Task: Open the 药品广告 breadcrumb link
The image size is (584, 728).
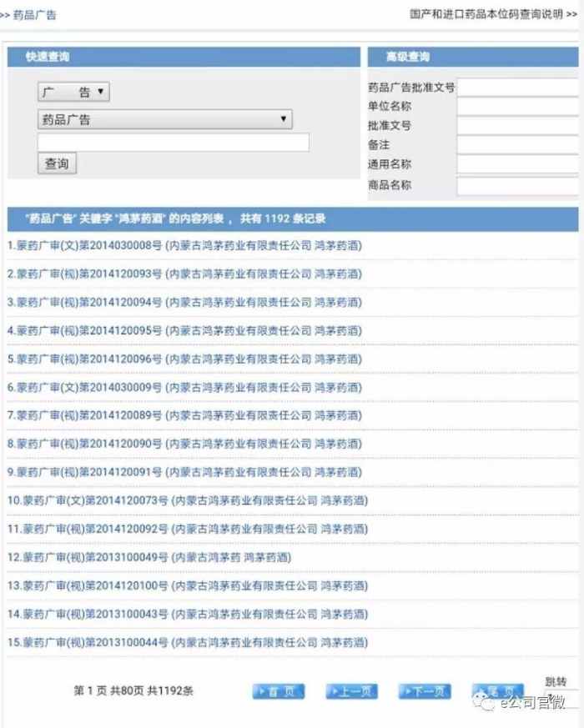Action: [34, 15]
